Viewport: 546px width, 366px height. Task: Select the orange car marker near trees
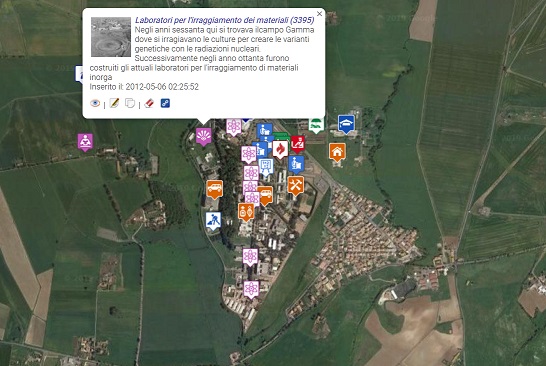tap(214, 189)
